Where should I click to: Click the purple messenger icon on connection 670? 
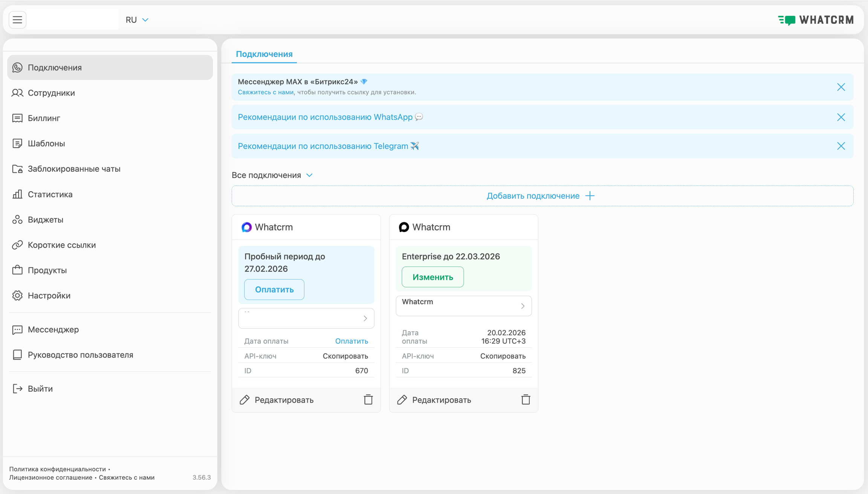(246, 227)
